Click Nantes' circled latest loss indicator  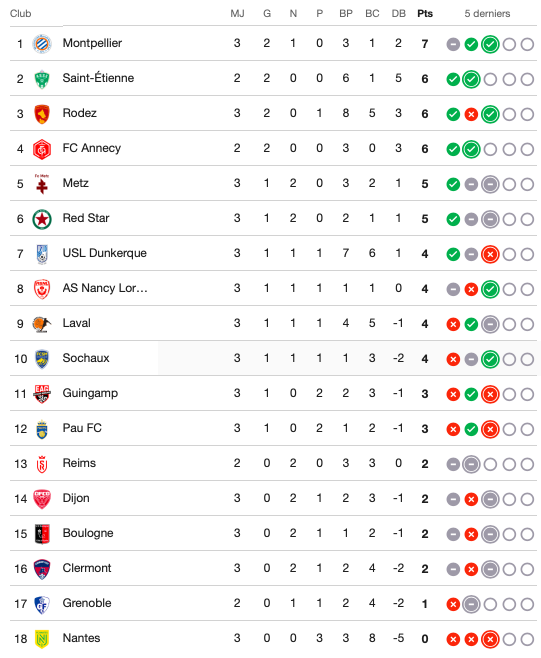[490, 639]
